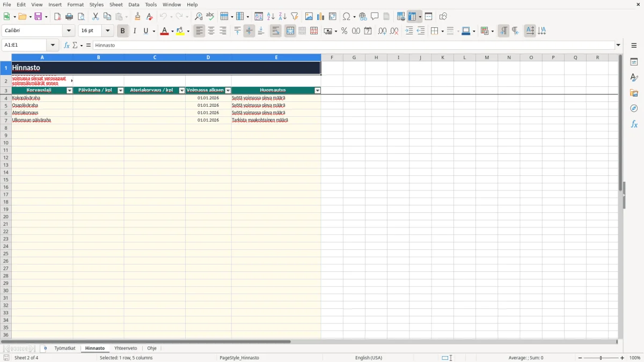644x362 pixels.
Task: Insert comment speech bubble icon
Action: [x=375, y=17]
